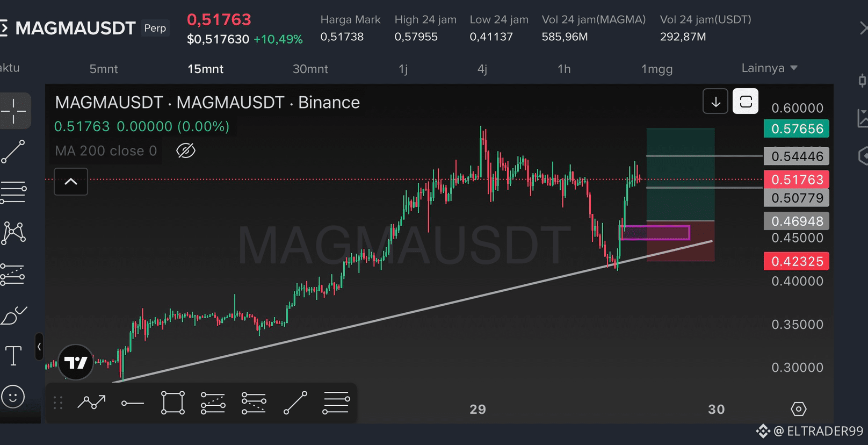Click the Perp contract badge

pos(155,28)
